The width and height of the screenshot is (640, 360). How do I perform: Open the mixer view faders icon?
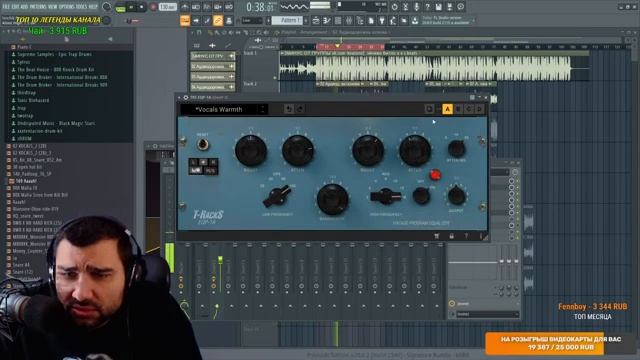pyautogui.click(x=349, y=20)
